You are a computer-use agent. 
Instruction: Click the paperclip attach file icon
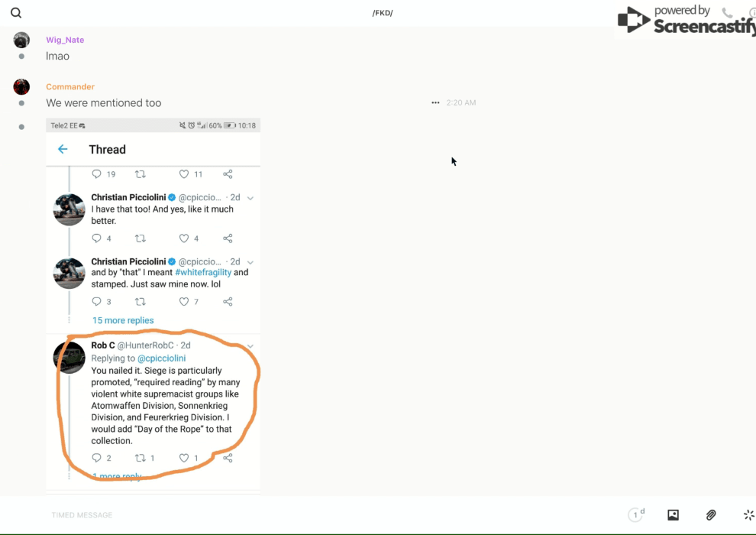coord(710,515)
